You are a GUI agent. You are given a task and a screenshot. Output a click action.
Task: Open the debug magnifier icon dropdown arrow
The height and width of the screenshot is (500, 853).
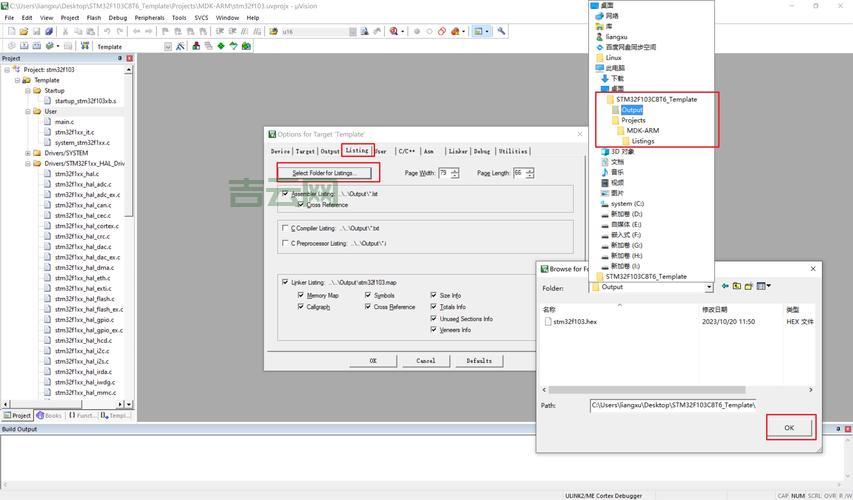403,32
